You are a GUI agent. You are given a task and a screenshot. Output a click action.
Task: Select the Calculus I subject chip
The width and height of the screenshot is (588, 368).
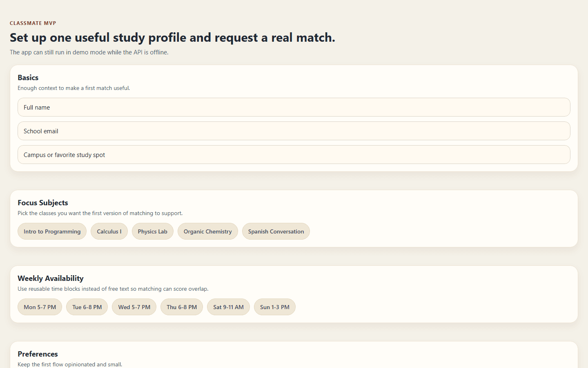[109, 231]
